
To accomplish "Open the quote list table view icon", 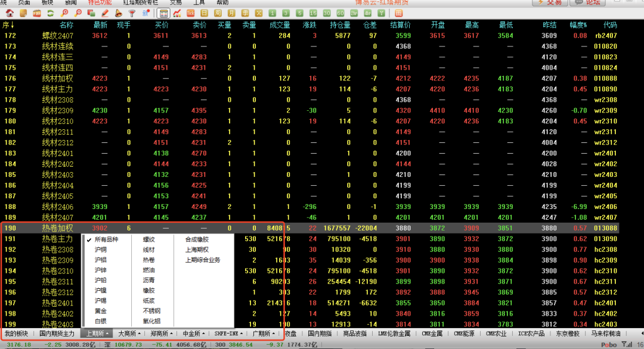I will tap(163, 13).
